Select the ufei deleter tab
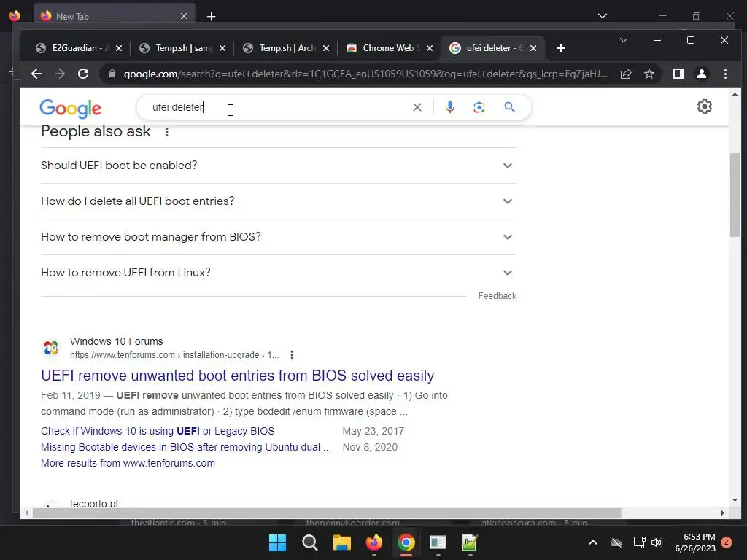The image size is (747, 560). coord(493,48)
